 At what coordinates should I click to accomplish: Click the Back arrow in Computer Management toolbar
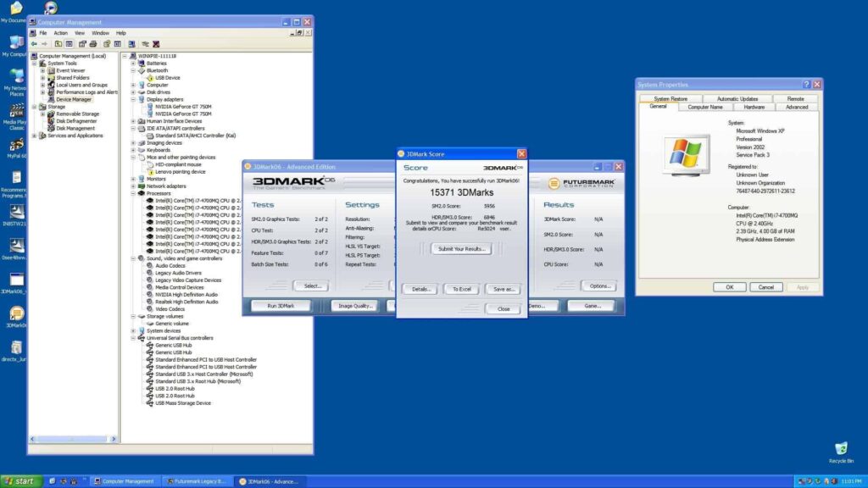(x=34, y=44)
